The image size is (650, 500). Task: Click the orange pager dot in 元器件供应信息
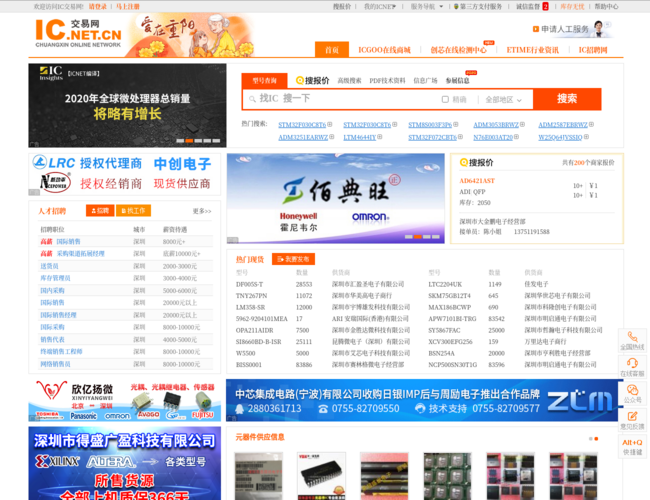pyautogui.click(x=596, y=439)
